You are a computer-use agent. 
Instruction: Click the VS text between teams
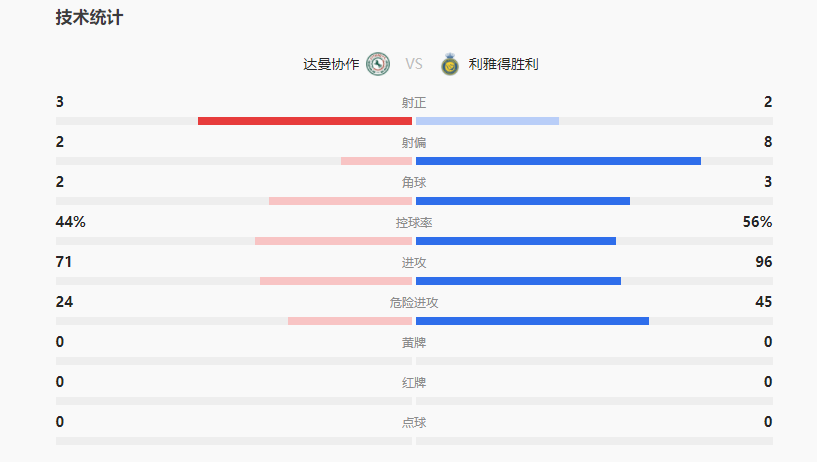pos(414,64)
